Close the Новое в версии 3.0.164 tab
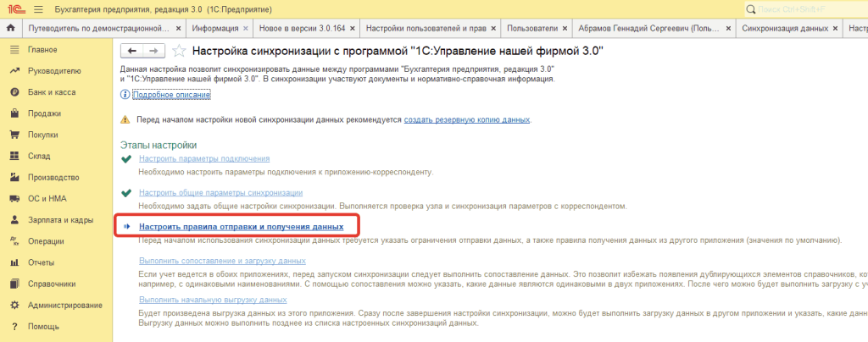This screenshot has height=342, width=868. tap(353, 28)
